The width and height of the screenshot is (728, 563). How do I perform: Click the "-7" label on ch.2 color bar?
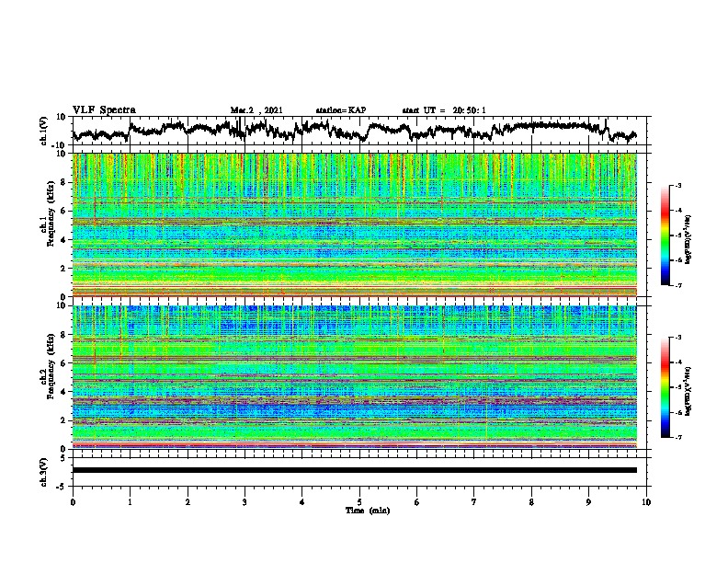click(678, 438)
